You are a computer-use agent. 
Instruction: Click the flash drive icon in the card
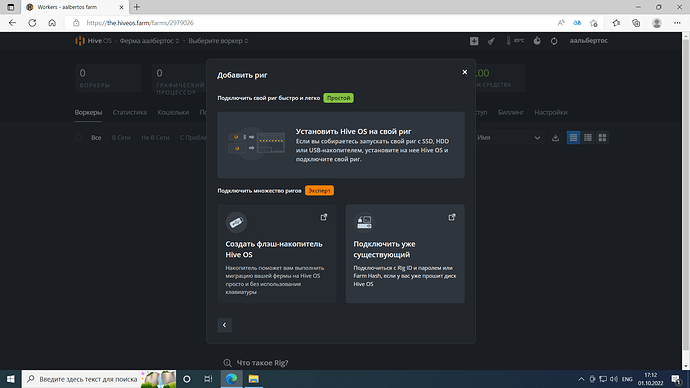click(236, 222)
